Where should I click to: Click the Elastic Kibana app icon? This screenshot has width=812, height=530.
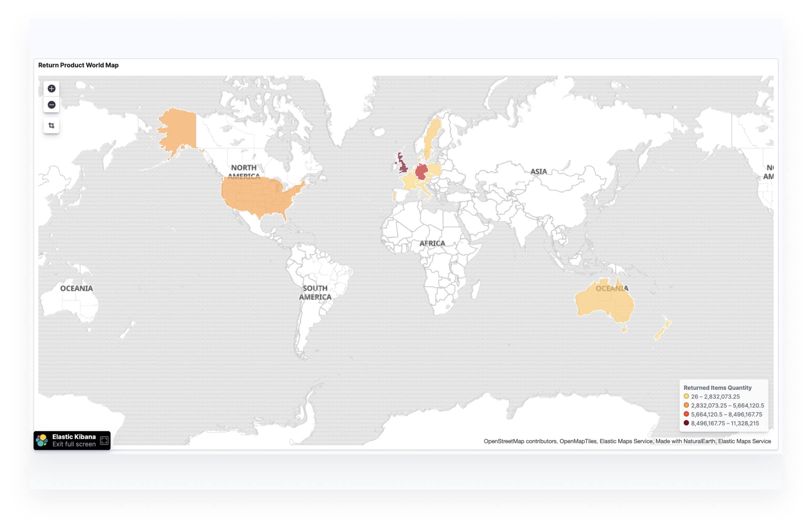pyautogui.click(x=42, y=441)
